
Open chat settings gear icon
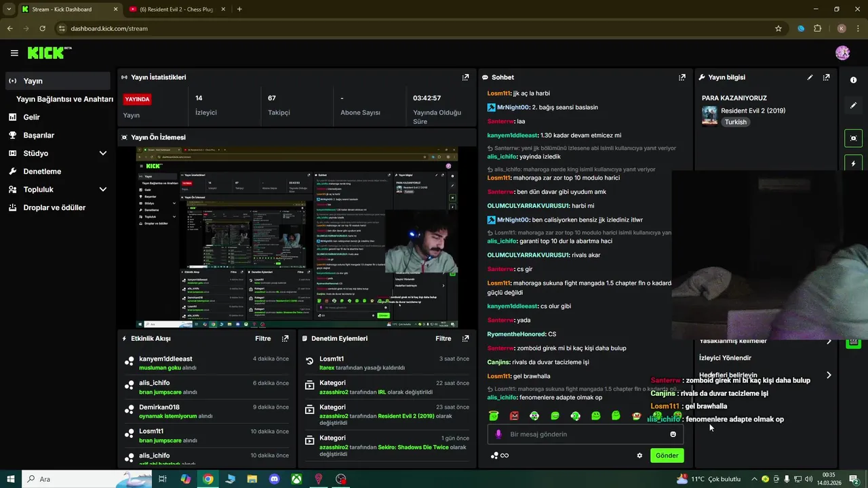639,455
